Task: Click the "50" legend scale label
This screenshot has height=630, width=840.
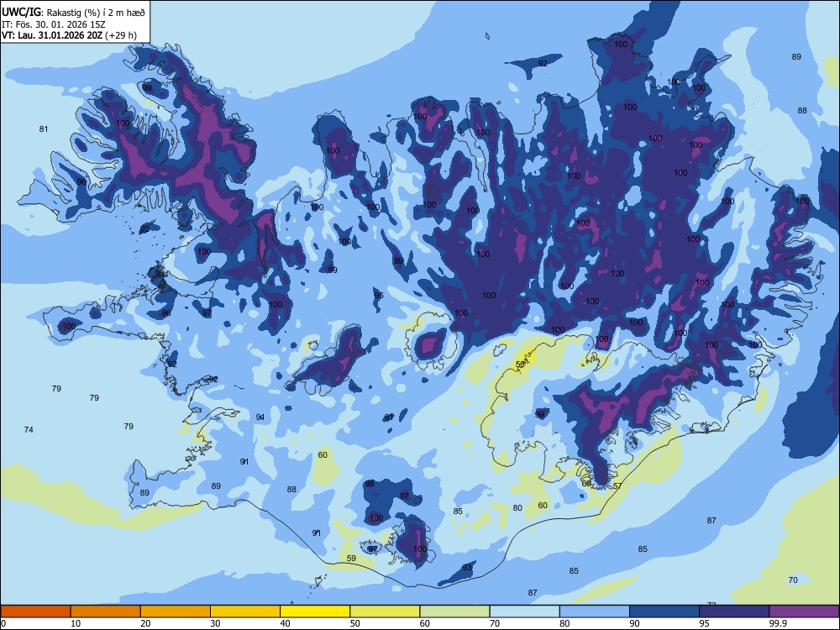Action: [x=355, y=623]
